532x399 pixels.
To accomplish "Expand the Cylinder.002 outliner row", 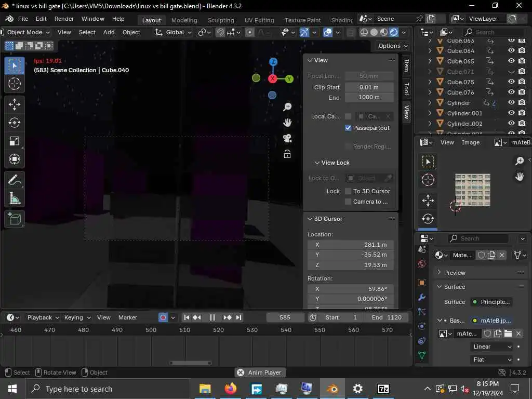I will pos(430,124).
